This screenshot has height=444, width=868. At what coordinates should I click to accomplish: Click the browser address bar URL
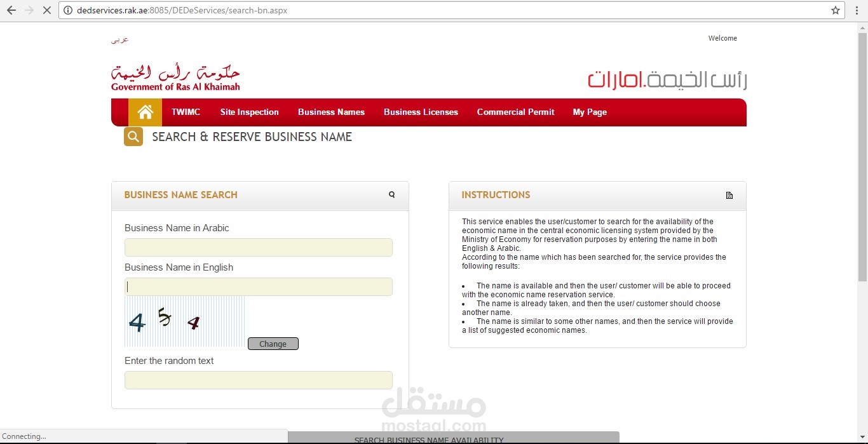182,10
